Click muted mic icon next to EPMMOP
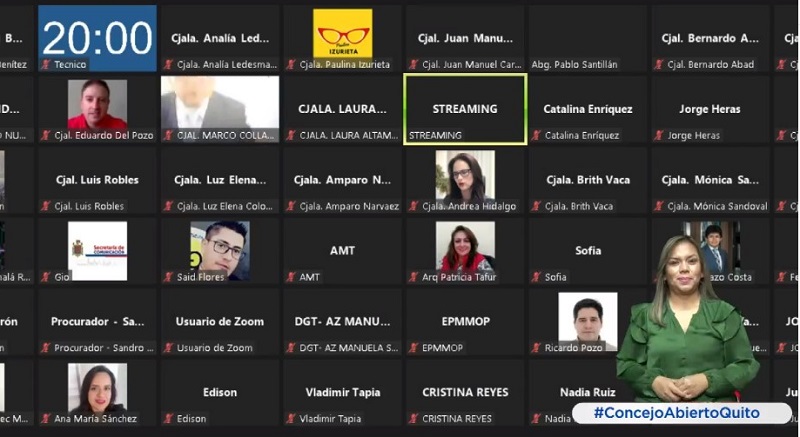 pyautogui.click(x=414, y=348)
